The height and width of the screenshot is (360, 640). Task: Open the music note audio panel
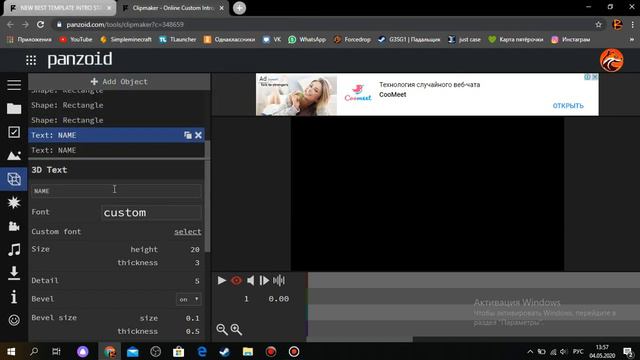(x=14, y=249)
